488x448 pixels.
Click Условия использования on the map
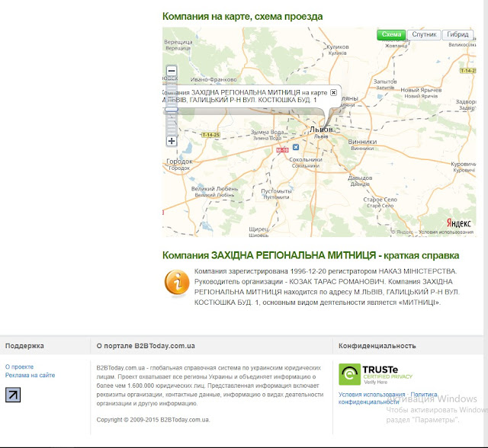(446, 232)
